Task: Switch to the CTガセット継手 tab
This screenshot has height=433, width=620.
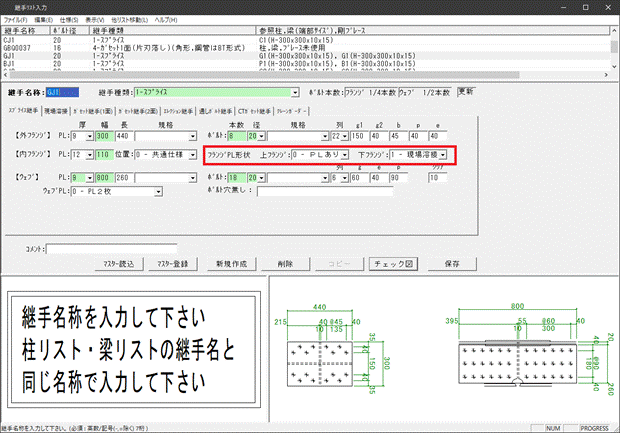Action: point(254,112)
